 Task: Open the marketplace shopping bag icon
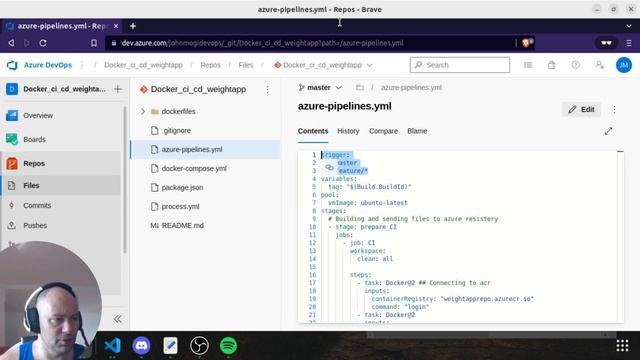(551, 65)
